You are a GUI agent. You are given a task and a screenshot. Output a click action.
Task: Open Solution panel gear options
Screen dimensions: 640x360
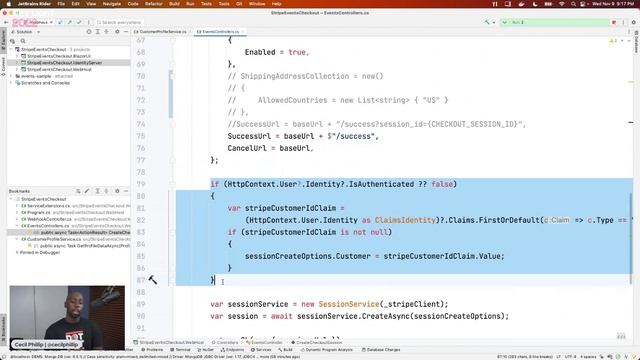pyautogui.click(x=117, y=31)
